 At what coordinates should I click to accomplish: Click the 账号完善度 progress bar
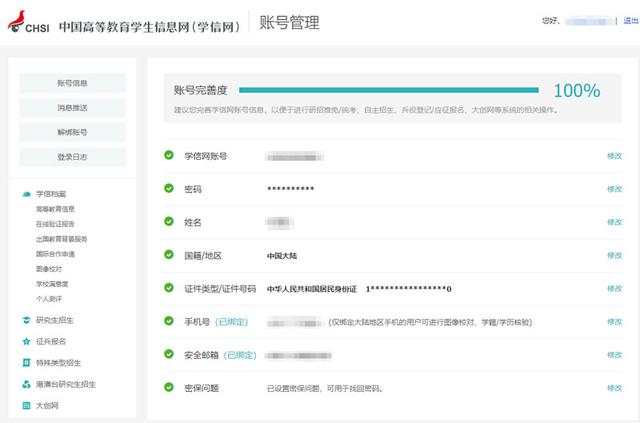pyautogui.click(x=389, y=90)
